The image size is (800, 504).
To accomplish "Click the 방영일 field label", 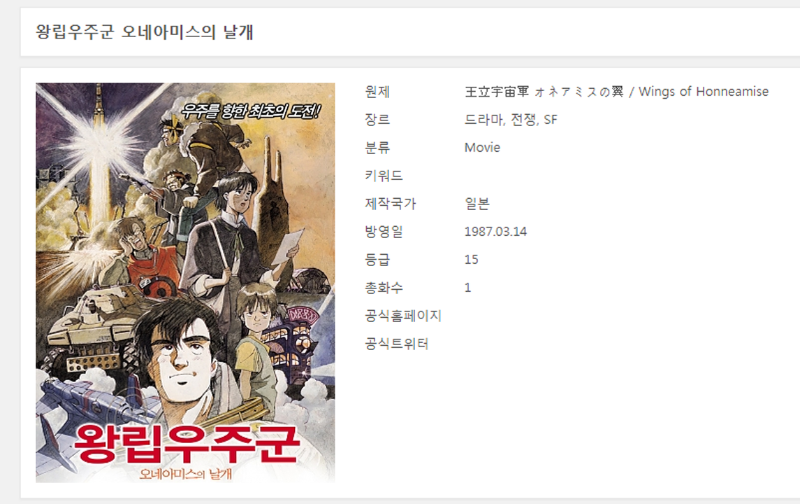I will (x=384, y=232).
